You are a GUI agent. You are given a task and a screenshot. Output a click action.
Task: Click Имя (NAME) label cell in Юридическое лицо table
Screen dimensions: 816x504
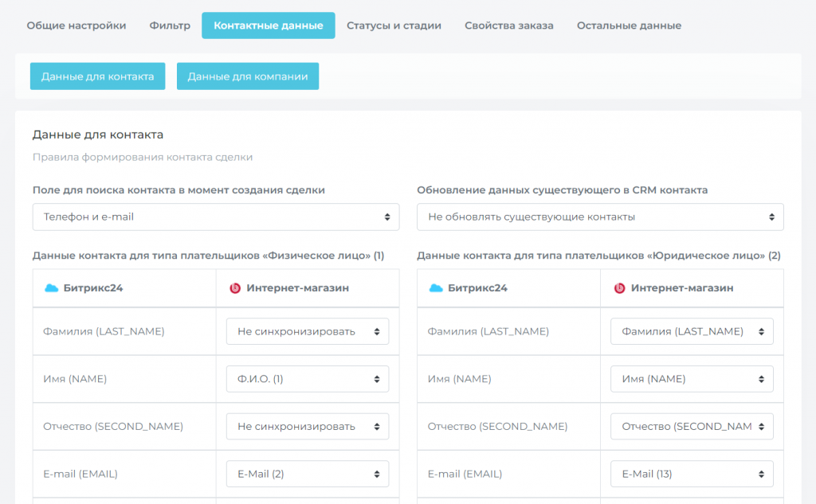click(509, 379)
